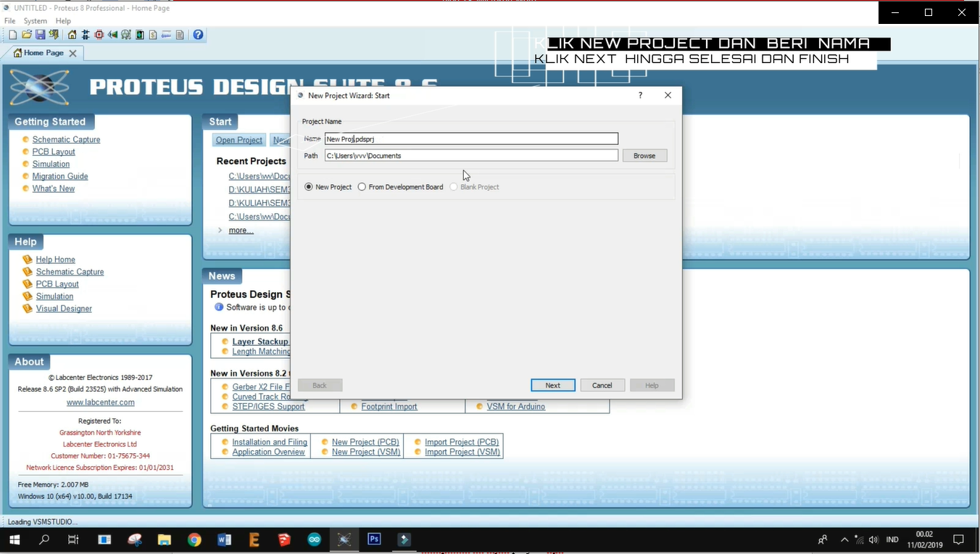Viewport: 980px width, 554px height.
Task: Open the STEP/IGES Support link
Action: (268, 407)
